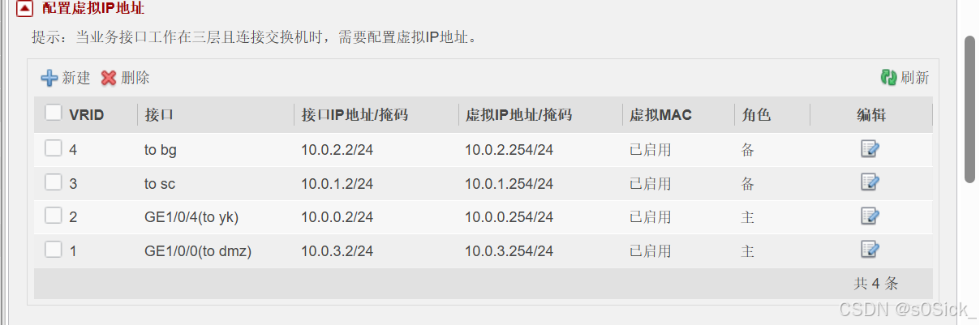The image size is (980, 325).
Task: Edit the GE1/0/4(to yk) entry
Action: pyautogui.click(x=870, y=216)
